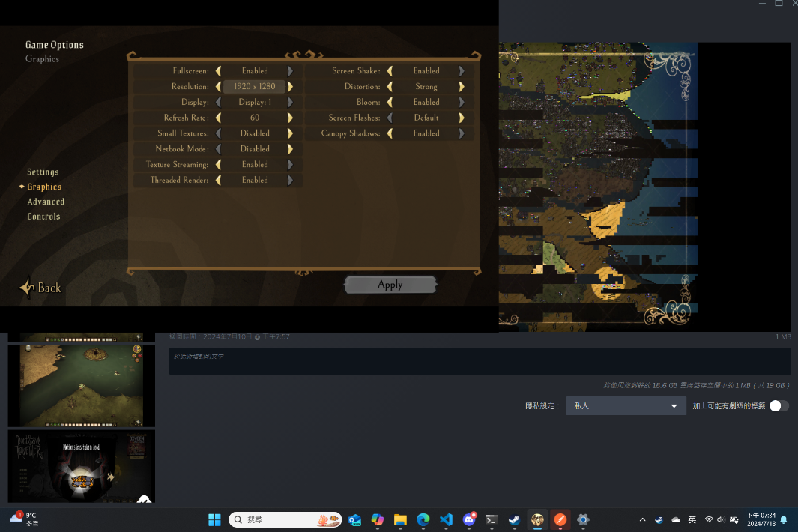Open Copilot from the taskbar
This screenshot has width=798, height=532.
[x=377, y=520]
